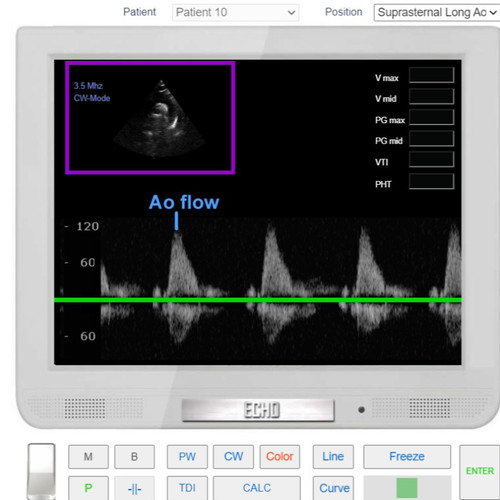Click the 'Ao flow' label
Viewport: 500px width, 500px height.
(184, 202)
